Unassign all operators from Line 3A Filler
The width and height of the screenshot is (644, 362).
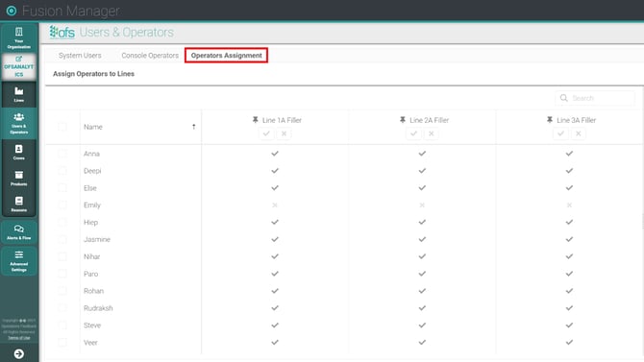coord(579,133)
